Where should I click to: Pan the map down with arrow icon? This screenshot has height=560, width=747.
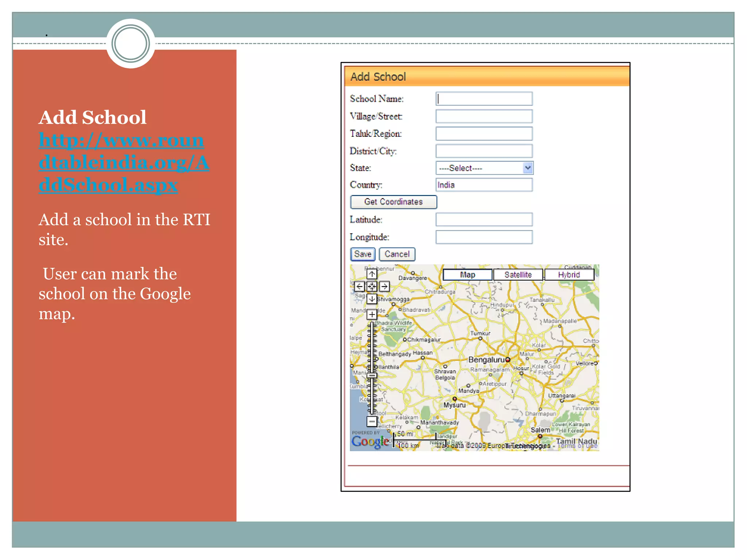point(372,299)
